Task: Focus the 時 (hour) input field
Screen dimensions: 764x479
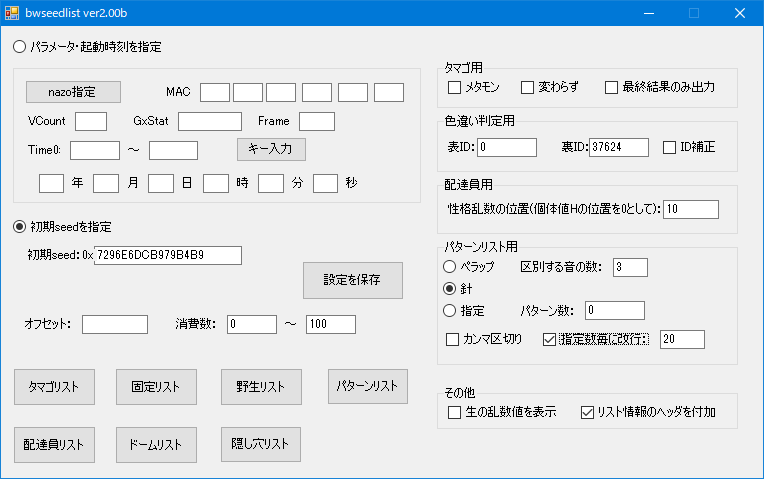Action: click(x=216, y=184)
